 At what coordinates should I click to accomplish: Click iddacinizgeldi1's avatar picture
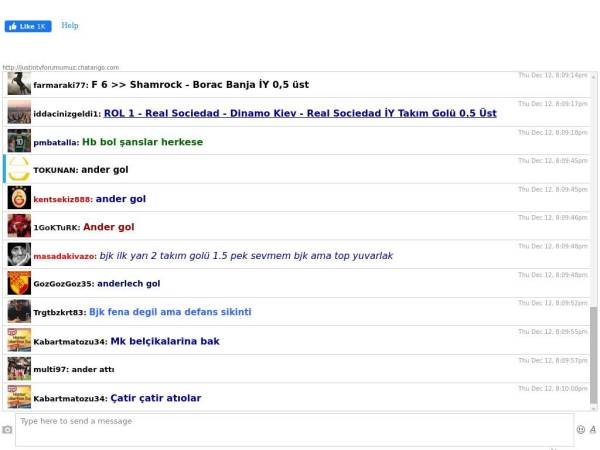pyautogui.click(x=19, y=113)
